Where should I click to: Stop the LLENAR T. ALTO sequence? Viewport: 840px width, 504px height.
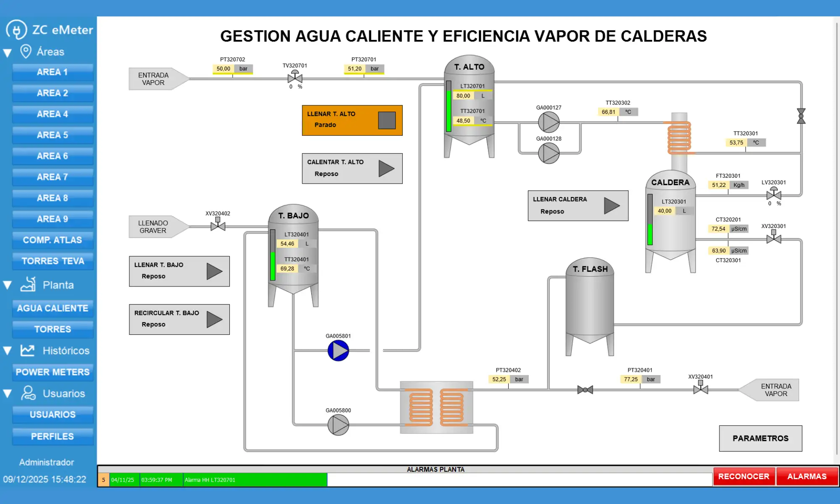tap(386, 121)
